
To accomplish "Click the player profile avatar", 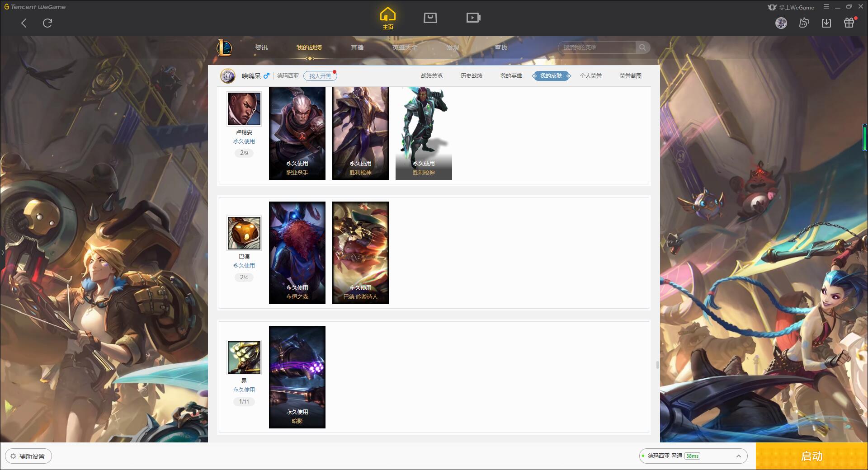I will pyautogui.click(x=228, y=76).
